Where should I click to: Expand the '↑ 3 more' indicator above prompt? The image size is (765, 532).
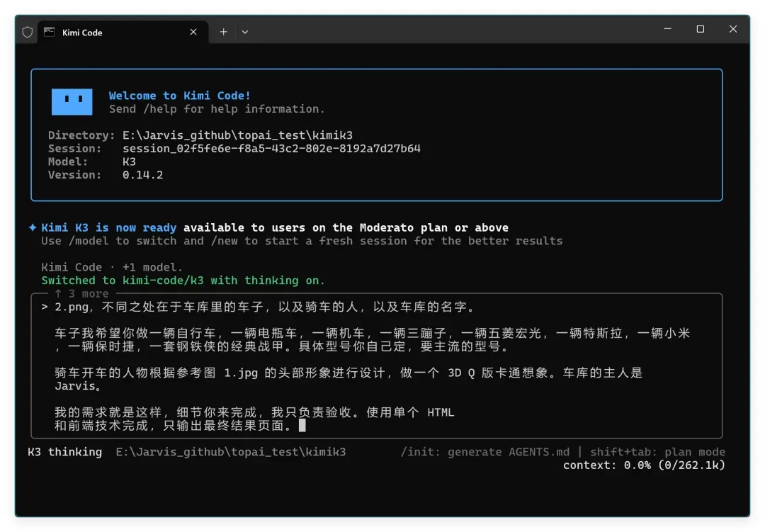click(x=81, y=293)
